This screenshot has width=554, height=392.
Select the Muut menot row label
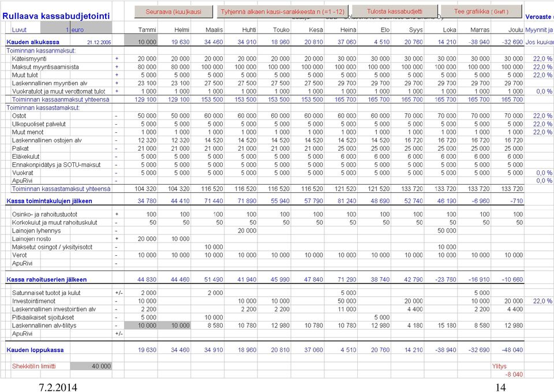pyautogui.click(x=28, y=132)
